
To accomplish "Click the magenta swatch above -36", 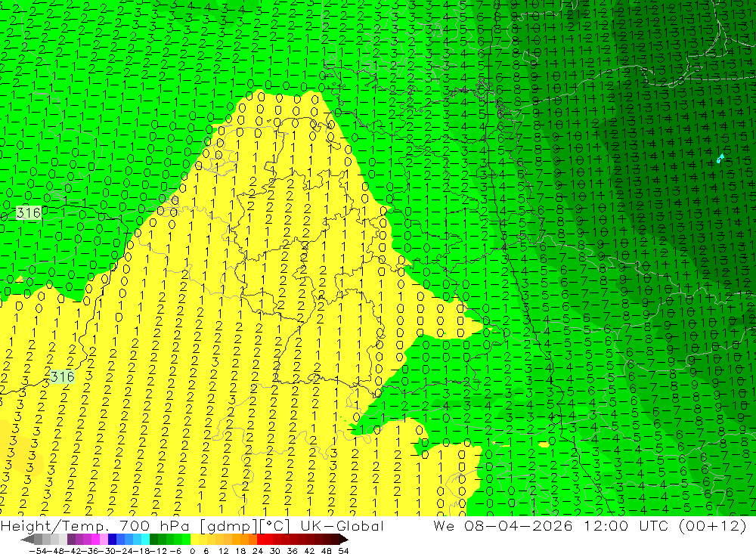I will (95, 540).
